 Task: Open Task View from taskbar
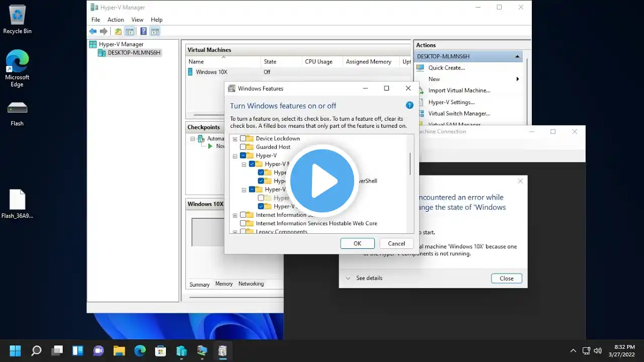click(57, 350)
